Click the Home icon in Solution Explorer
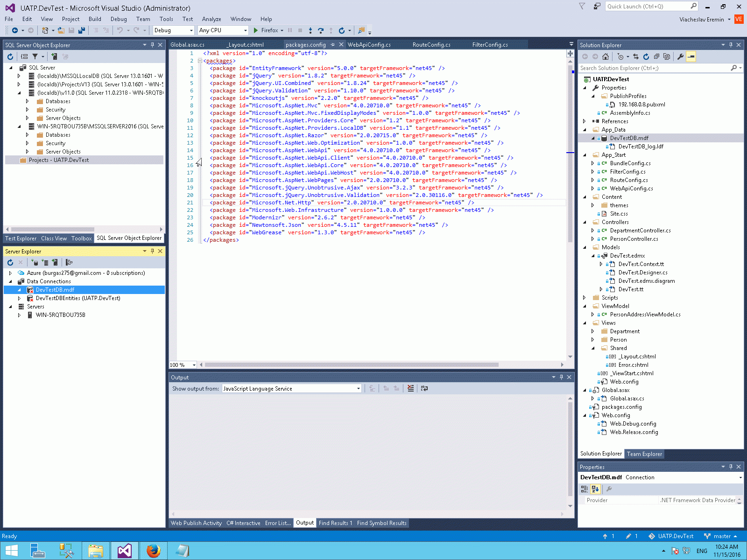This screenshot has height=560, width=747. tap(606, 56)
